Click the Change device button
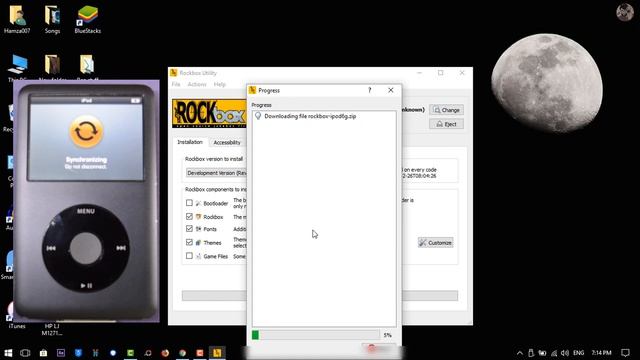Screen dimensions: 640x360 point(446,110)
